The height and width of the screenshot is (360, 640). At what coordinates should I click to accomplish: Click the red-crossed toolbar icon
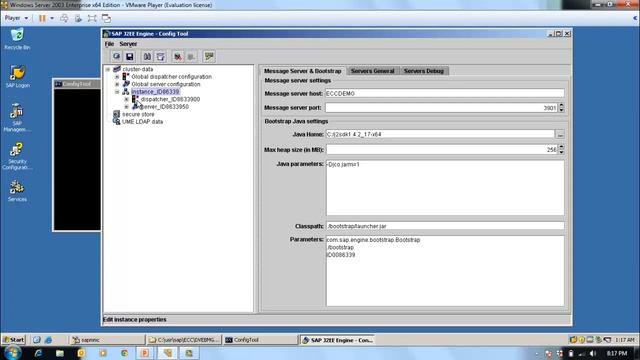point(178,57)
